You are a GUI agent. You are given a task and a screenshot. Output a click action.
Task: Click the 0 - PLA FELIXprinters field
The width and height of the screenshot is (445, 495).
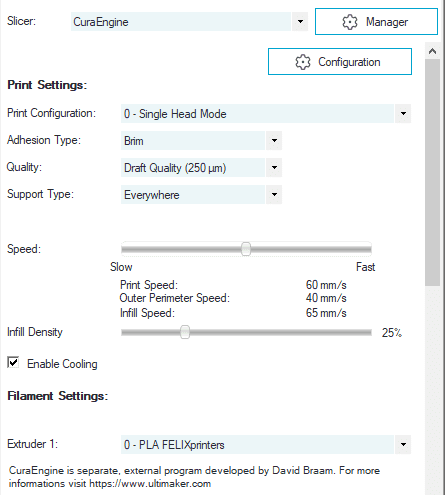[257, 444]
